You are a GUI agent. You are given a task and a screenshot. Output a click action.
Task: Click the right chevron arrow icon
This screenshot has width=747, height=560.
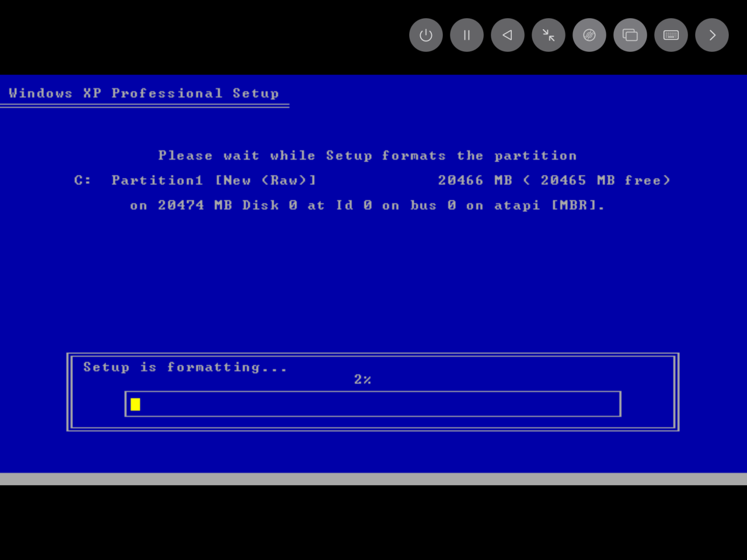click(712, 35)
